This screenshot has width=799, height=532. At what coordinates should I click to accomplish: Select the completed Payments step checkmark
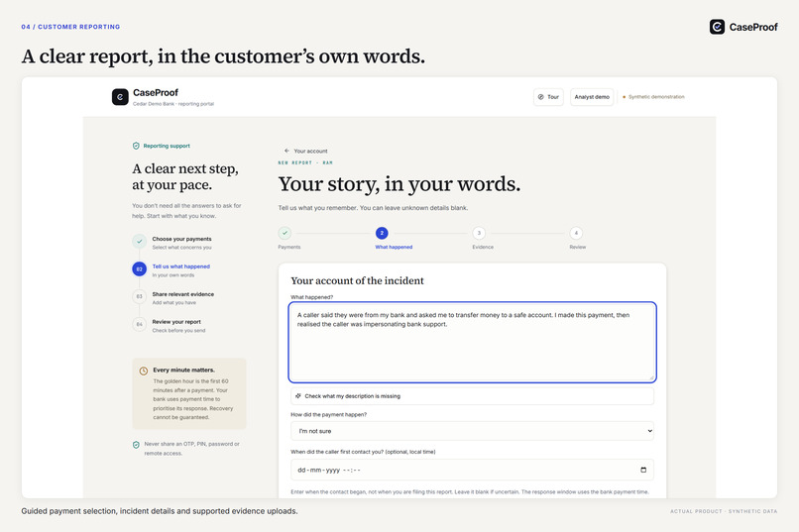[x=285, y=233]
